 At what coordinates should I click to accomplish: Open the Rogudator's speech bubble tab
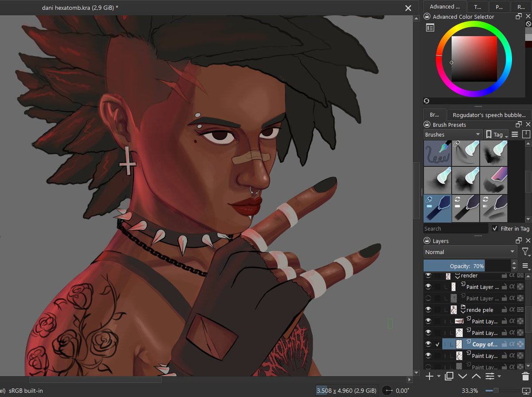pyautogui.click(x=489, y=114)
